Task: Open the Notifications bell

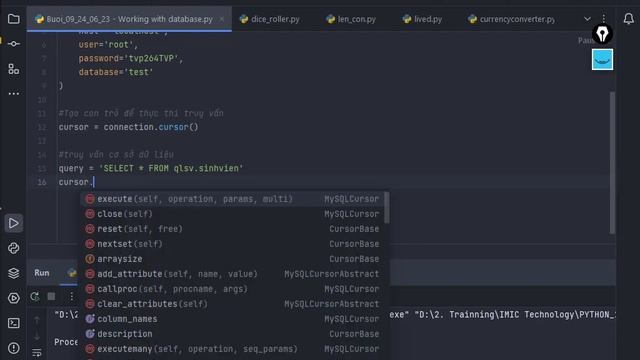Action: (629, 19)
